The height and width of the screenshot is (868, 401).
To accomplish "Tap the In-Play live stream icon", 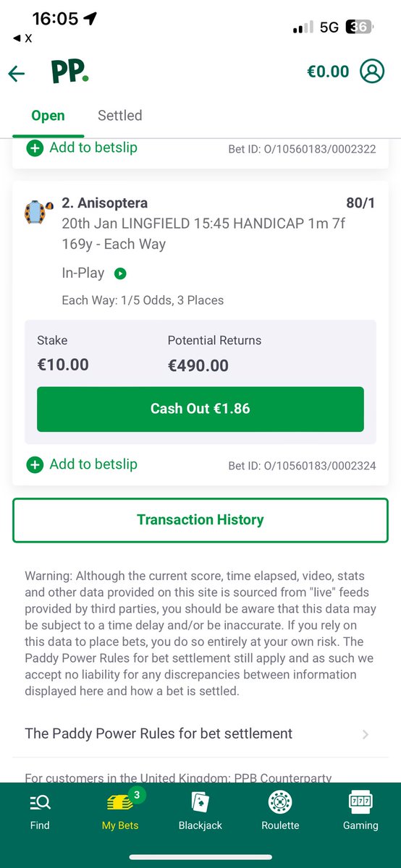I will (x=120, y=273).
